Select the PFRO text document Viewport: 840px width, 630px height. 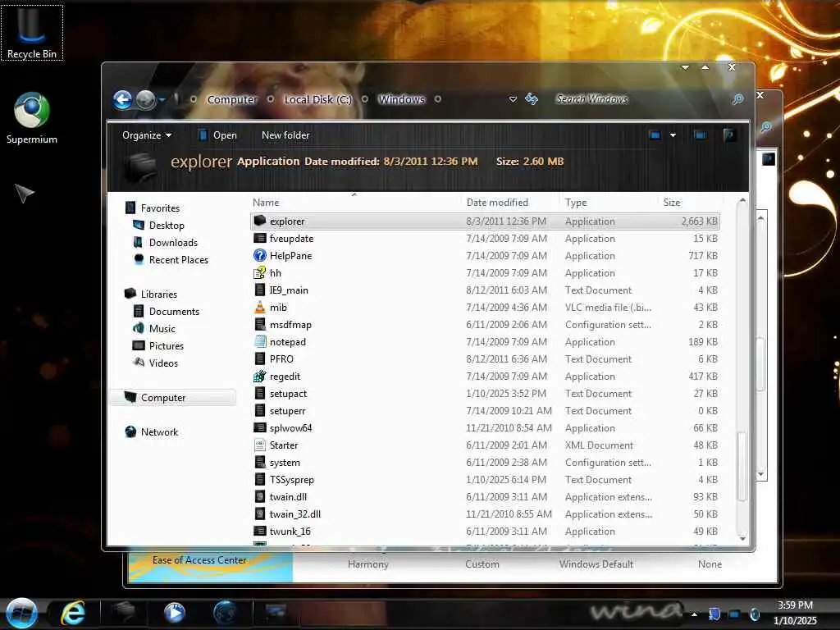[485, 359]
